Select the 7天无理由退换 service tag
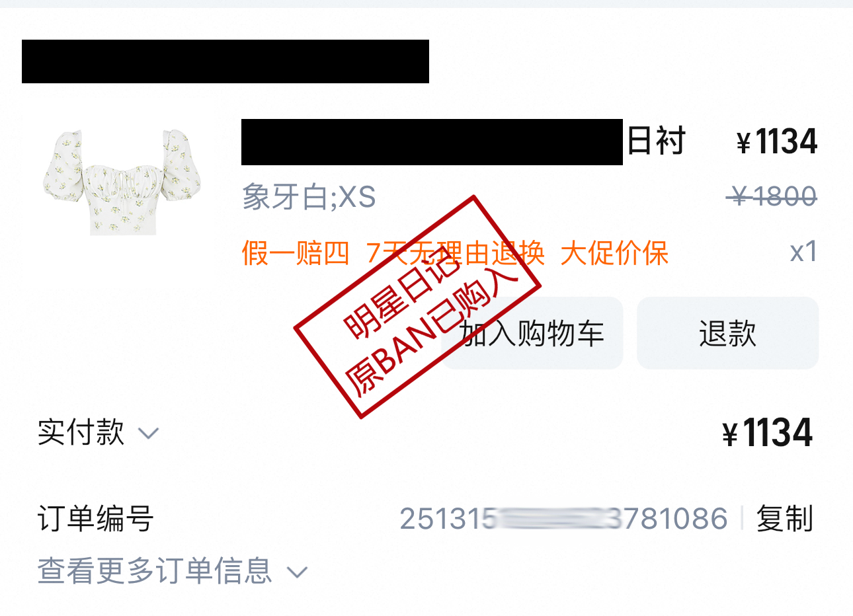This screenshot has height=616, width=853. click(456, 253)
